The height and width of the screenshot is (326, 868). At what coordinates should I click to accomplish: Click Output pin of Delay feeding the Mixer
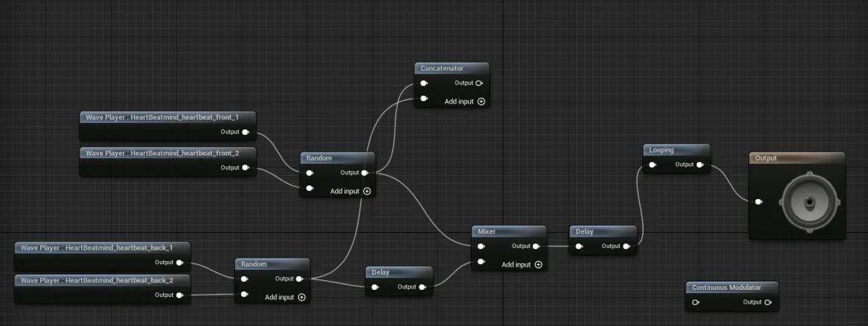pos(423,287)
